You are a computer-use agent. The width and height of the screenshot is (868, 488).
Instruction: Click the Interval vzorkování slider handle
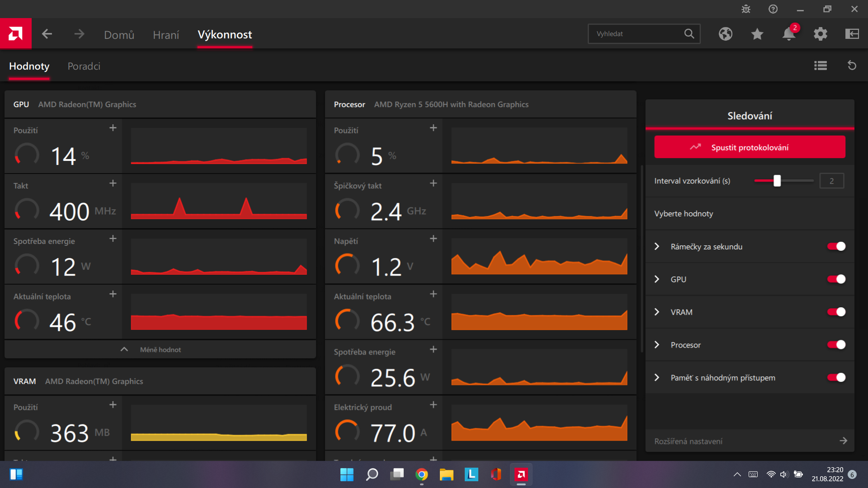(x=777, y=181)
